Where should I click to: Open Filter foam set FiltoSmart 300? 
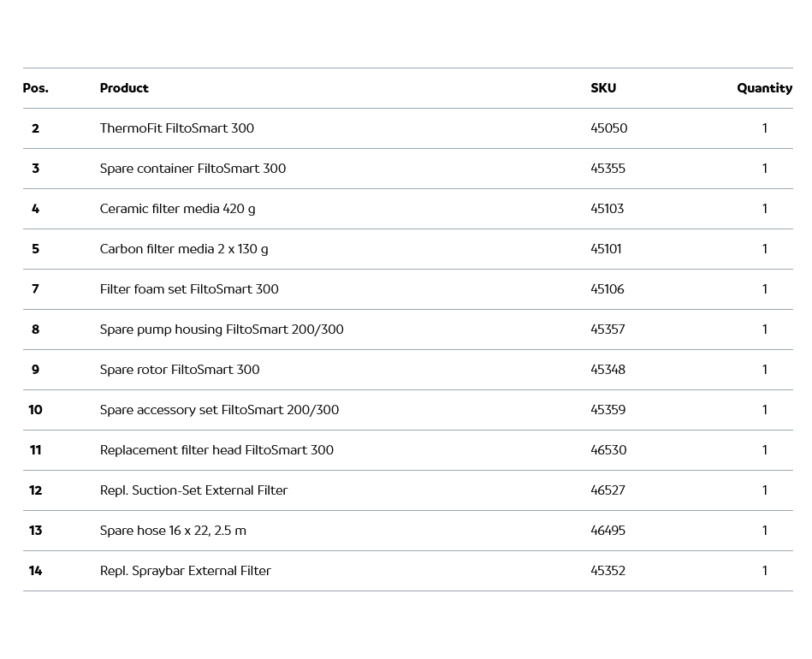(x=189, y=289)
